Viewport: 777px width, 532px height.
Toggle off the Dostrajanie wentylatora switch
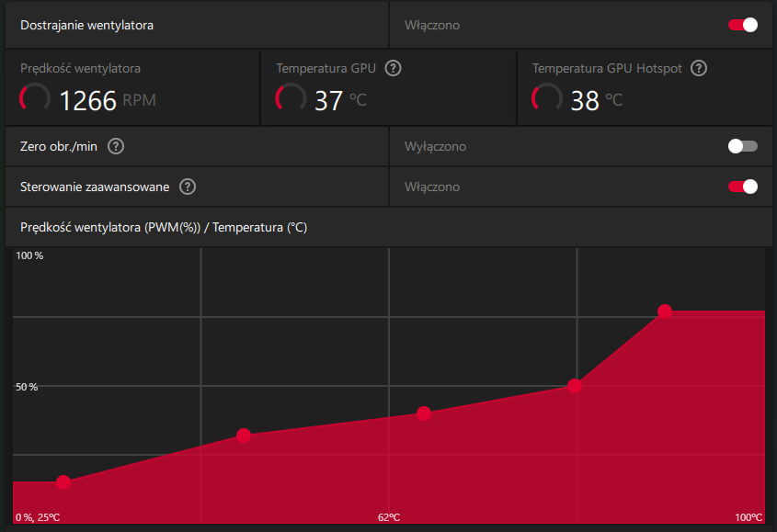click(x=742, y=25)
